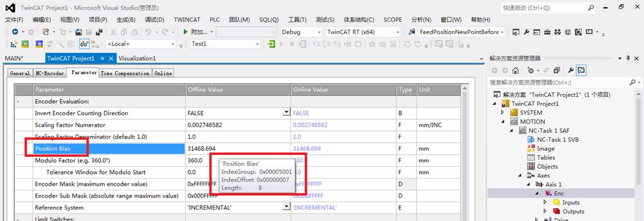
Task: Switch to the MAIN* document tab
Action: coord(14,58)
